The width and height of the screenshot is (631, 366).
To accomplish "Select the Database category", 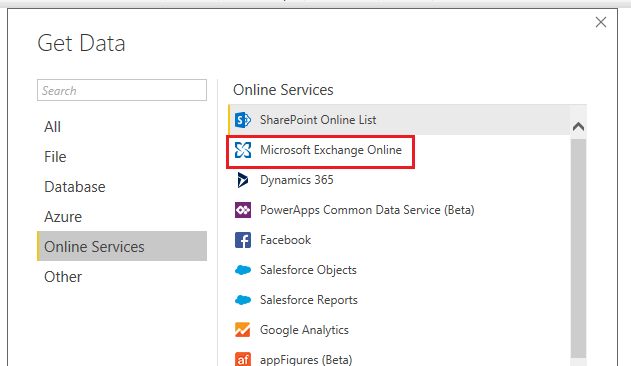I will (122, 187).
